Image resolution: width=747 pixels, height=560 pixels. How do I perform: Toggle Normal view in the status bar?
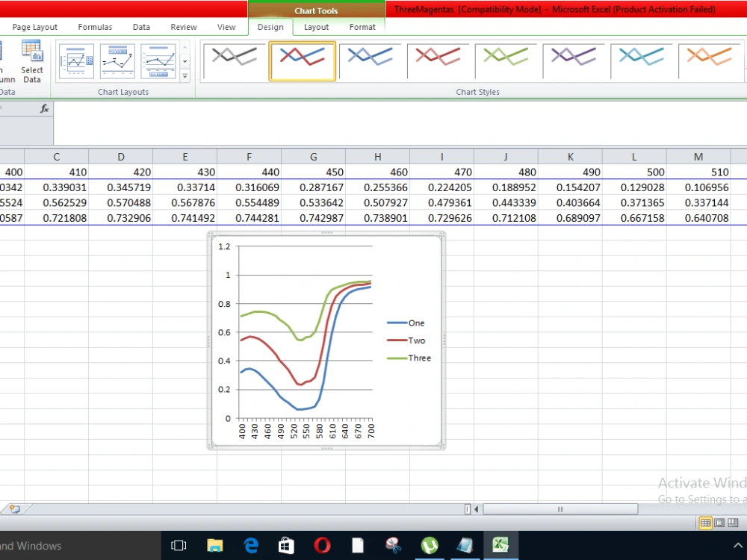705,523
